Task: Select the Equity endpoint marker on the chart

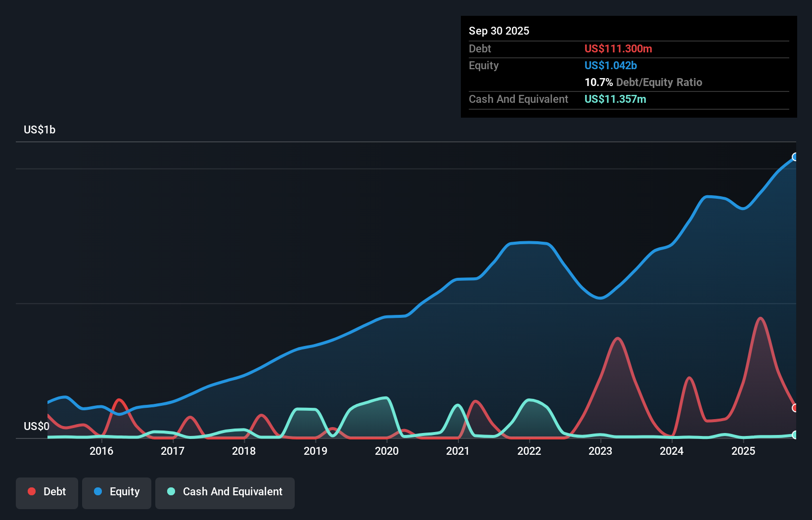Action: pos(795,157)
